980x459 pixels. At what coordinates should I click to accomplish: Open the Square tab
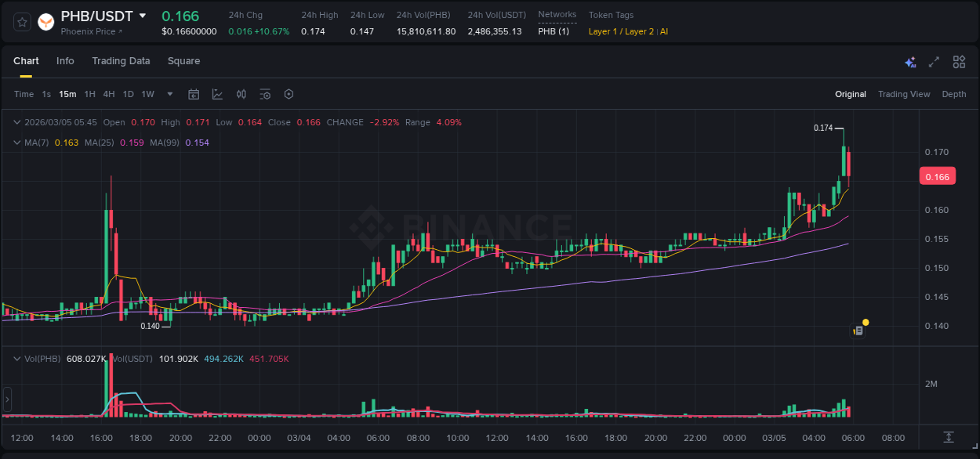[184, 60]
